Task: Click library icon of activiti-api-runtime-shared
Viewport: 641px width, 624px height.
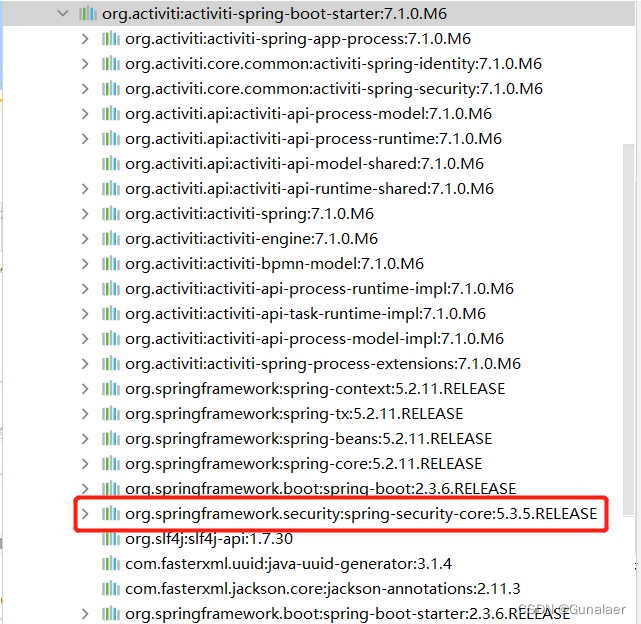Action: [x=110, y=189]
